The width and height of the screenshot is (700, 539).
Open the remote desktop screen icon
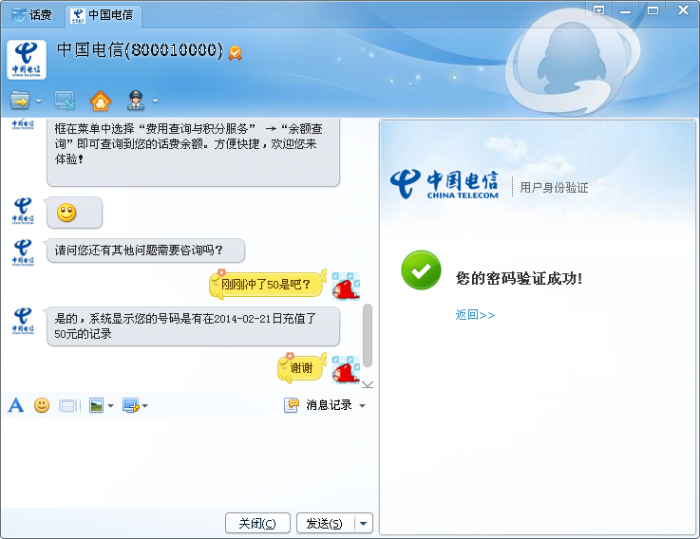pyautogui.click(x=65, y=100)
